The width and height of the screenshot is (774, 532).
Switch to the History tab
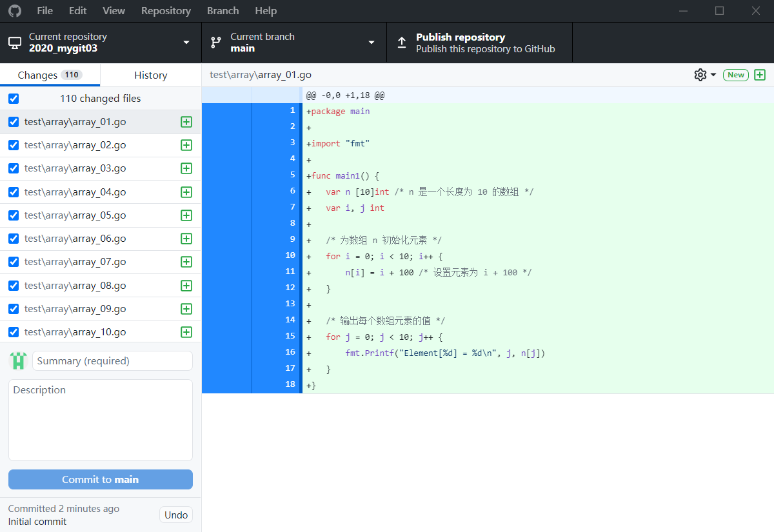(x=151, y=75)
